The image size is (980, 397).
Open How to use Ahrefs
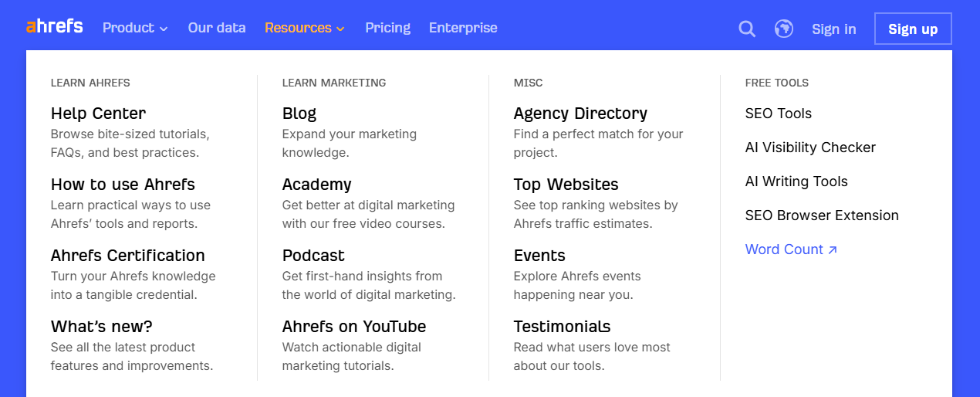123,185
